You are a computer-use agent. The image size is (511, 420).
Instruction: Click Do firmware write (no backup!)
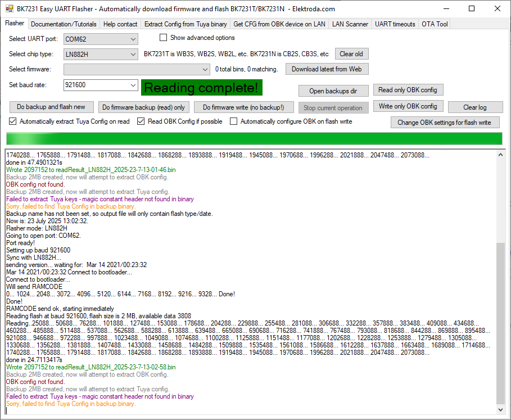pos(243,107)
